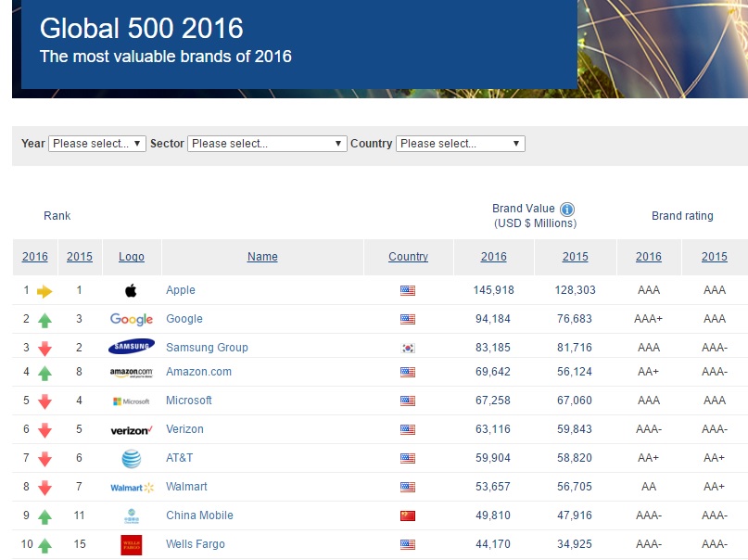Click China Mobile's 2016 value 49,810

(493, 515)
